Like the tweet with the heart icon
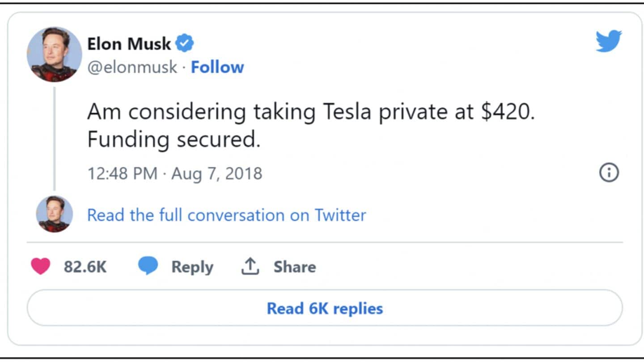Screen dimensions: 644x362 pyautogui.click(x=41, y=266)
